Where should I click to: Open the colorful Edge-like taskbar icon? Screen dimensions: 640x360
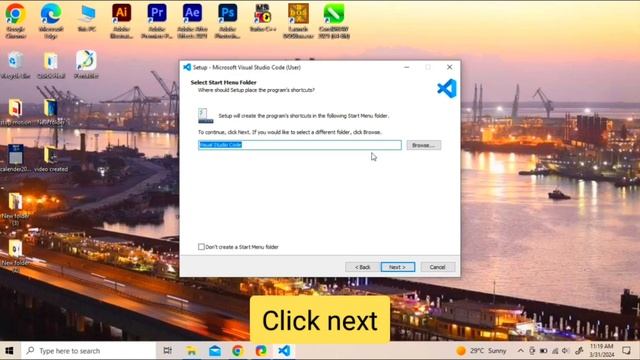tap(261, 351)
